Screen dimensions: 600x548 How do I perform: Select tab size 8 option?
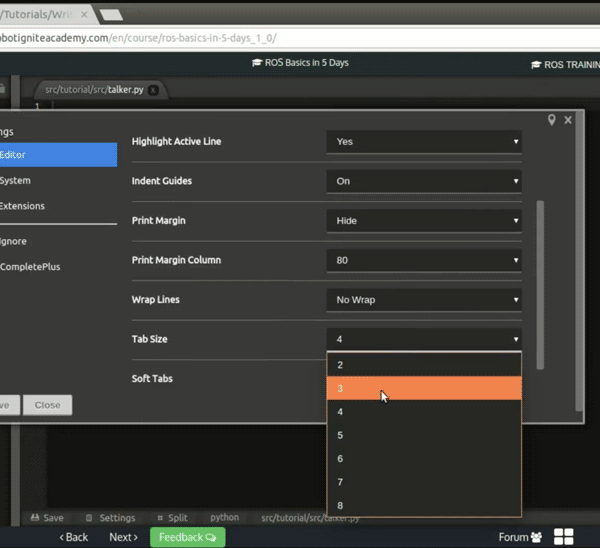coord(424,505)
